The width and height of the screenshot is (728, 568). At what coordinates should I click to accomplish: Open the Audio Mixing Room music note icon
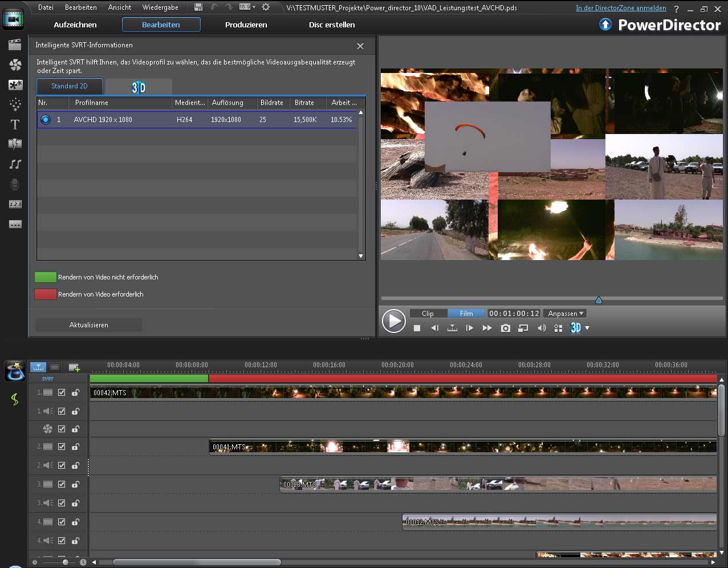(15, 164)
